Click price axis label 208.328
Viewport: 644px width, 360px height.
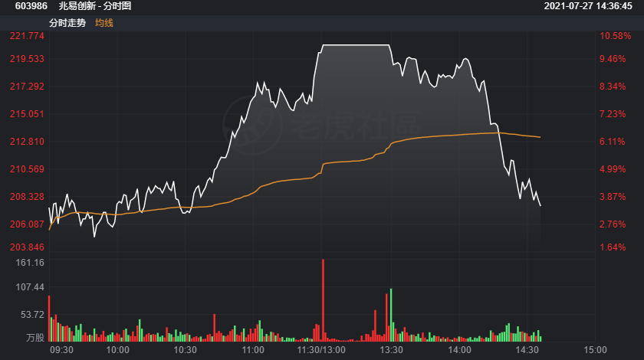(27, 197)
